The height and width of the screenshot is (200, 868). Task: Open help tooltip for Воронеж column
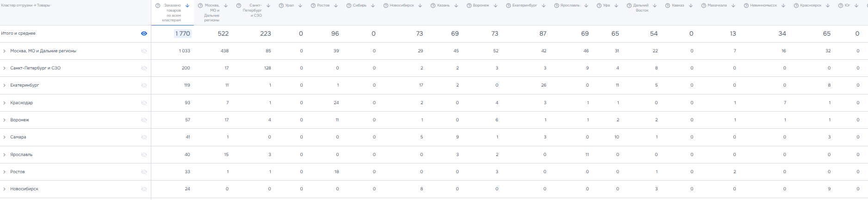[x=469, y=6]
